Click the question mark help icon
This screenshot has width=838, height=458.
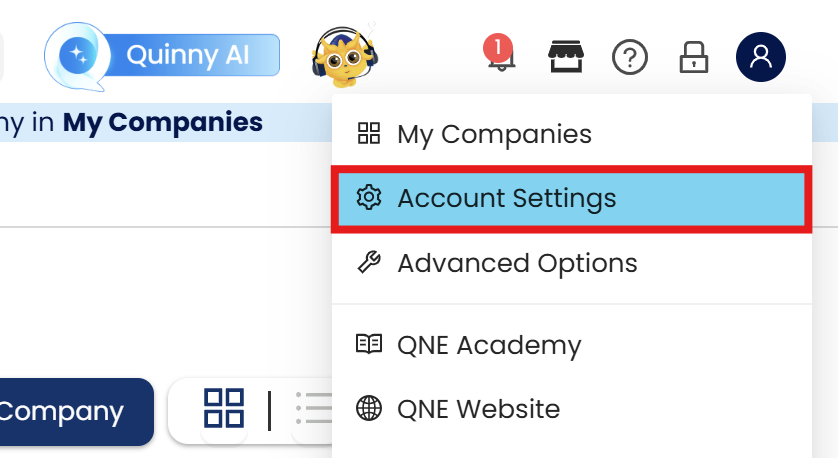pyautogui.click(x=630, y=58)
